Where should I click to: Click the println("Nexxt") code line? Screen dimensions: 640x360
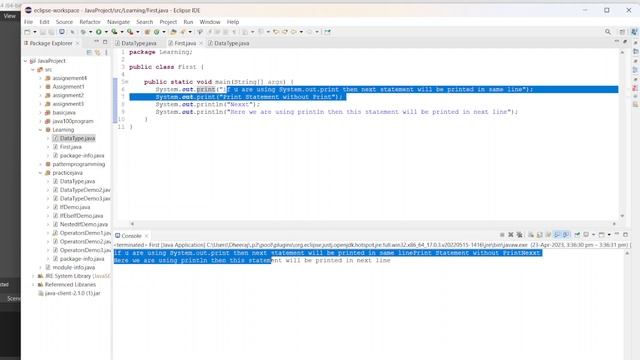tap(207, 104)
